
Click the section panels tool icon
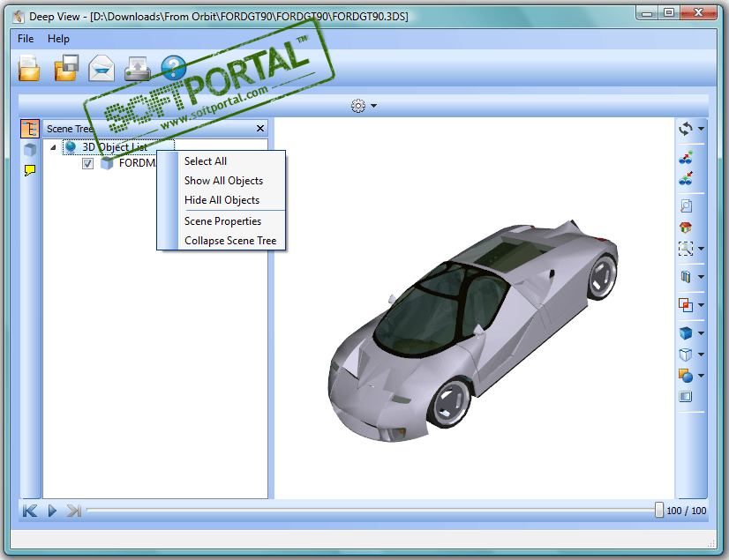click(x=686, y=277)
